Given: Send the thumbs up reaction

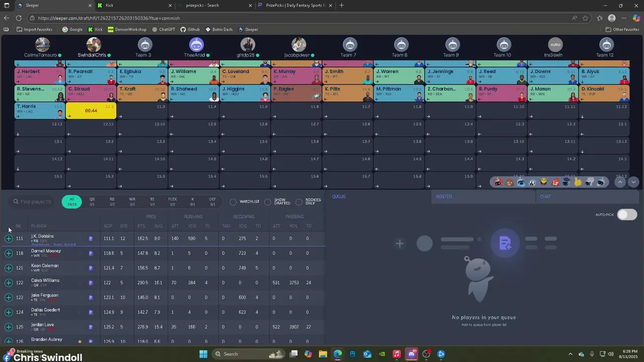Looking at the screenshot, I should [x=578, y=182].
